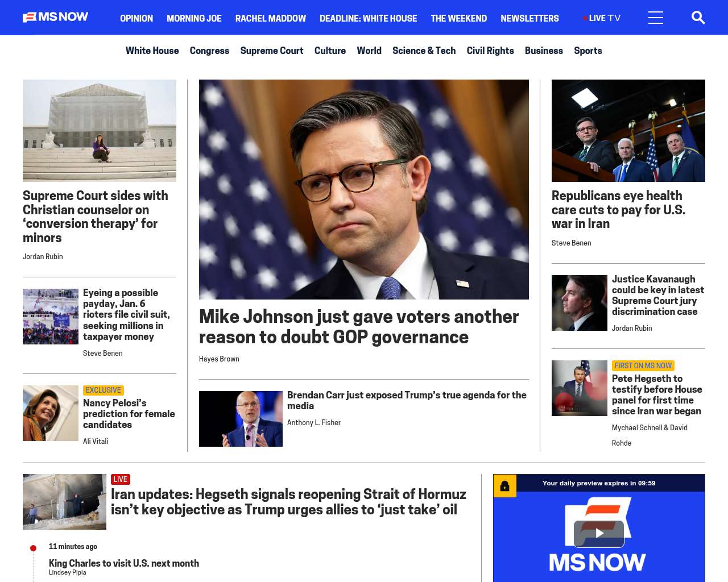Click the red live-blog timeline dot
This screenshot has width=728, height=582.
33,548
